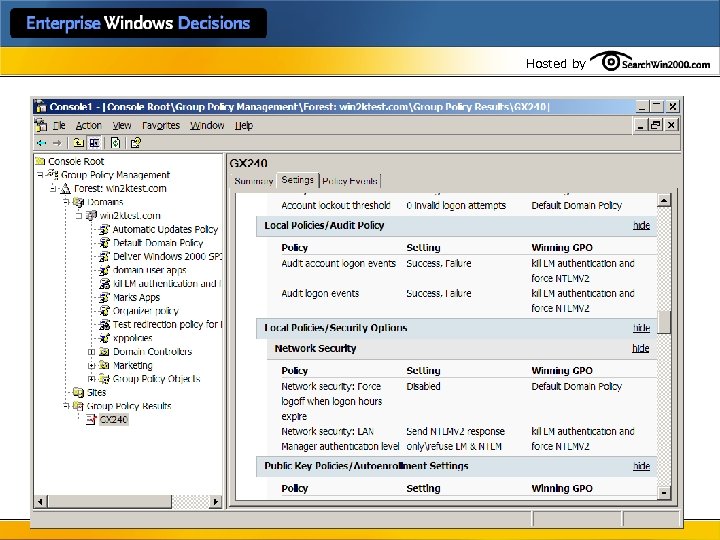
Task: Collapse the Group Policy Management tree node
Action: (40, 175)
